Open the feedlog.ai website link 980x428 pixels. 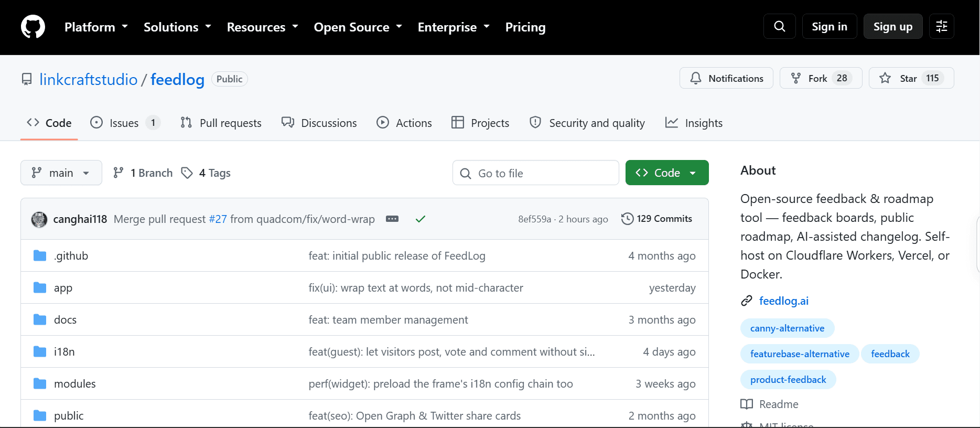pos(784,301)
